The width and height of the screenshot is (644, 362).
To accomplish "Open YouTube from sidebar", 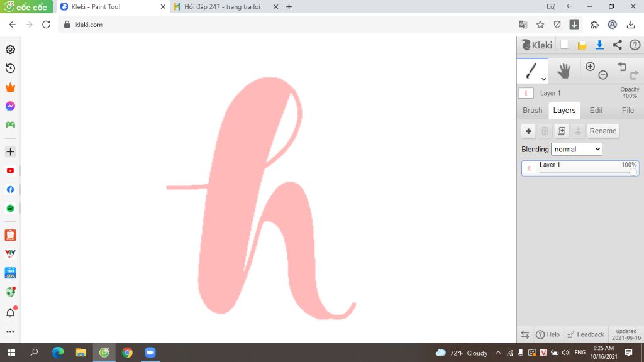I will (x=10, y=171).
